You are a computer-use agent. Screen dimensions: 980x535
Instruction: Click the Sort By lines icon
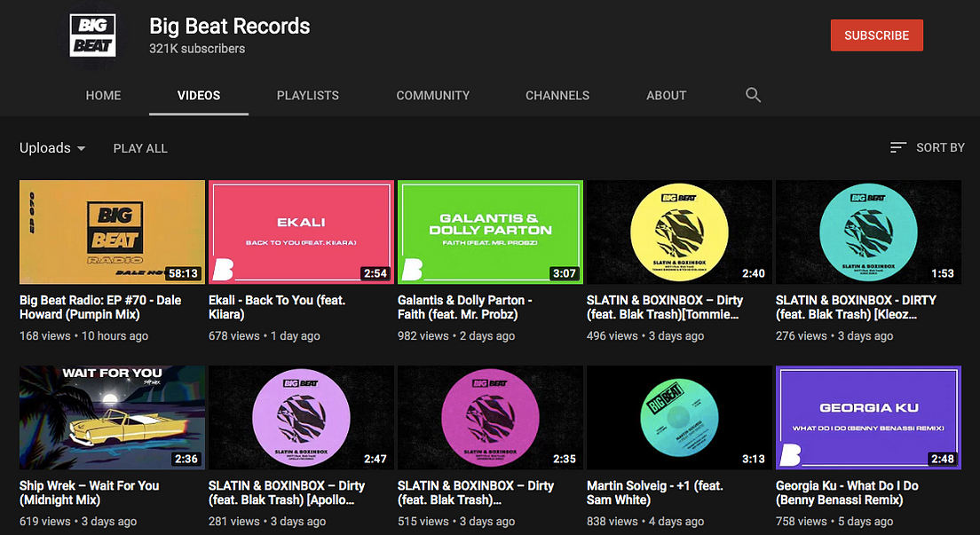898,147
